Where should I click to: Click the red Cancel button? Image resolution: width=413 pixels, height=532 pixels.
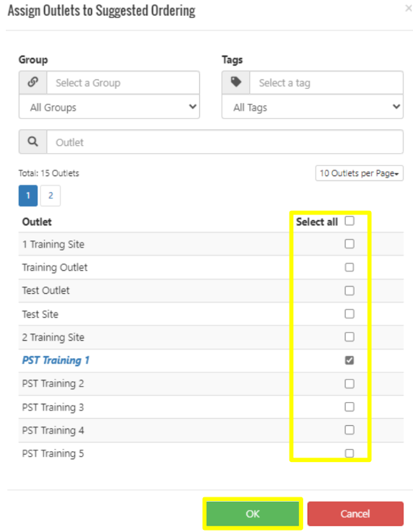pyautogui.click(x=355, y=514)
